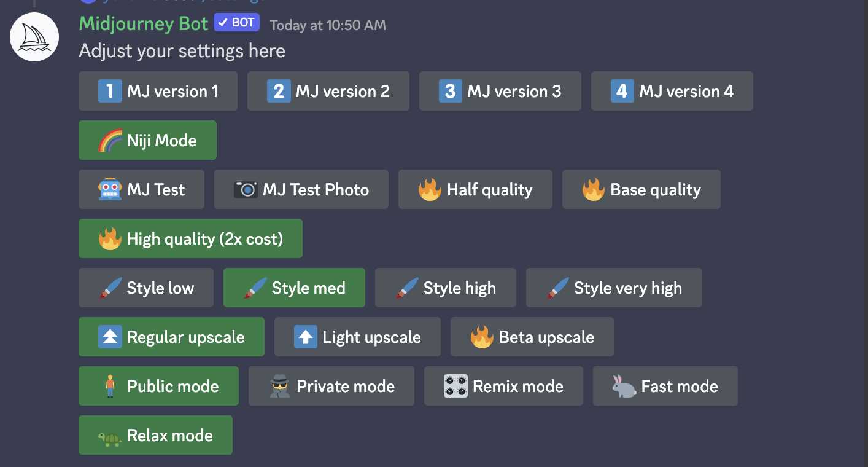Toggle High quality (2x cost) setting
Screen dimensions: 868x467
pos(190,238)
